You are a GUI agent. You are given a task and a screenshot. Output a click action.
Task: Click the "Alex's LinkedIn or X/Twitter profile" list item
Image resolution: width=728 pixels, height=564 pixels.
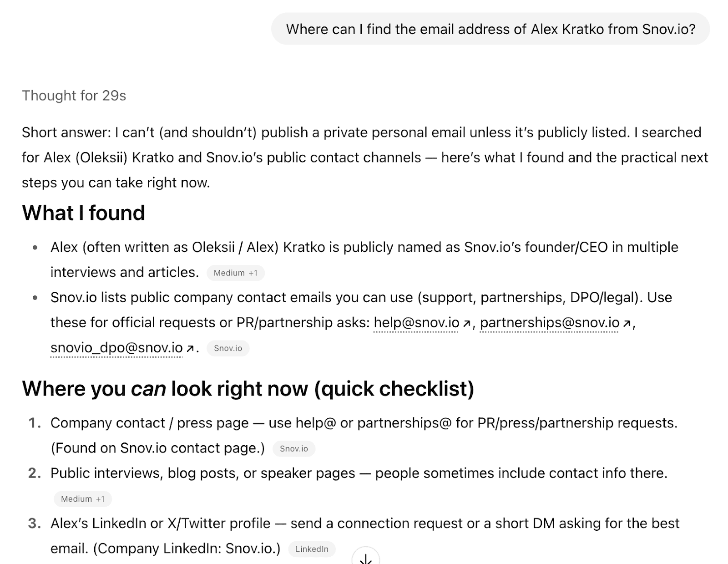[x=364, y=523]
